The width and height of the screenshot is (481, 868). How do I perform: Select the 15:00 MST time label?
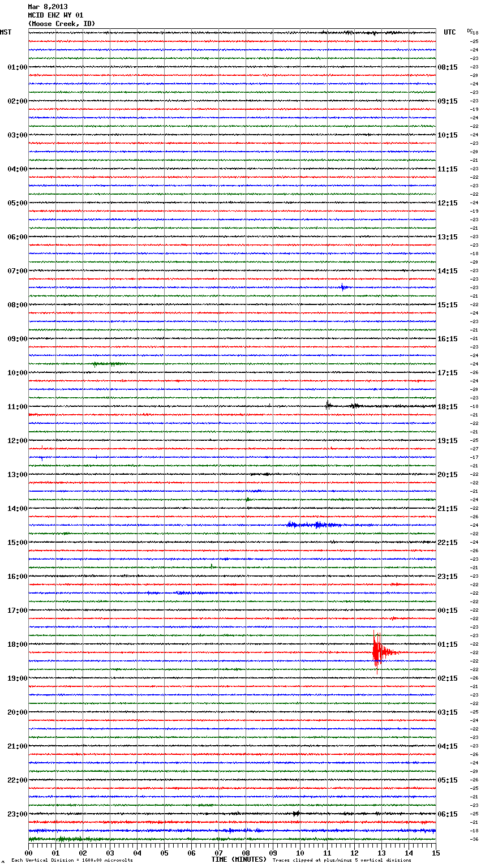[18, 543]
